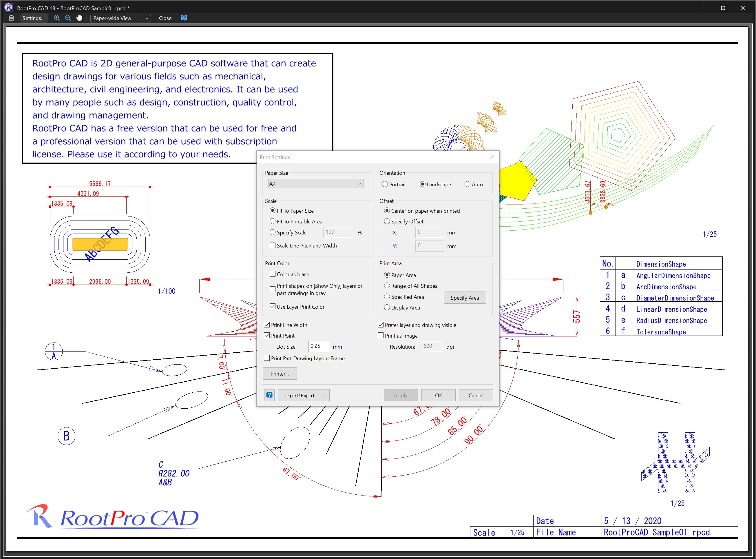Check Print Part Drawing Layout Frame
Screen dimensions: 756x559
pyautogui.click(x=304, y=358)
